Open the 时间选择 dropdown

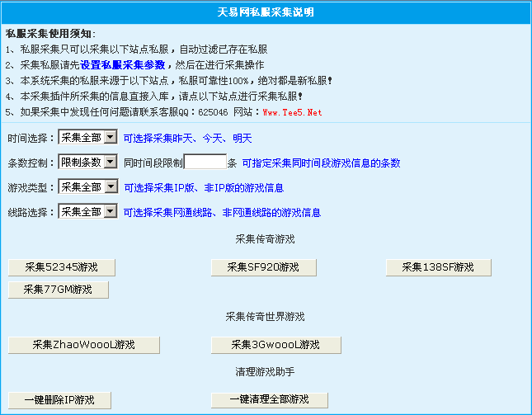pyautogui.click(x=87, y=138)
